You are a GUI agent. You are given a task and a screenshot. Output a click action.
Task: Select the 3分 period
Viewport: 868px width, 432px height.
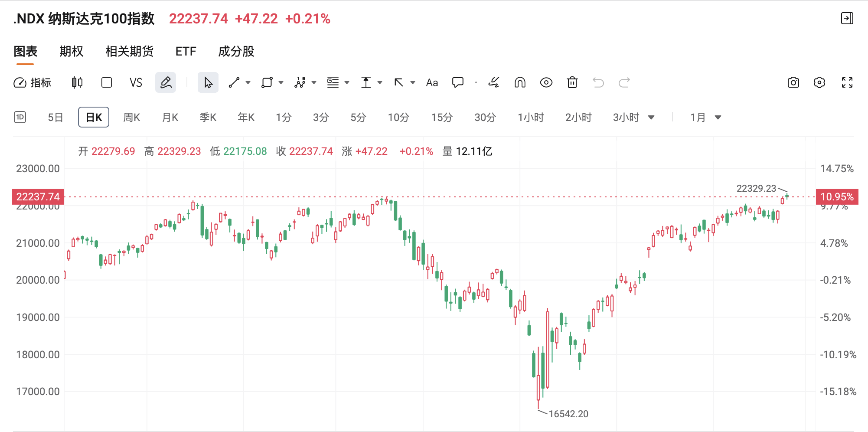tap(321, 118)
